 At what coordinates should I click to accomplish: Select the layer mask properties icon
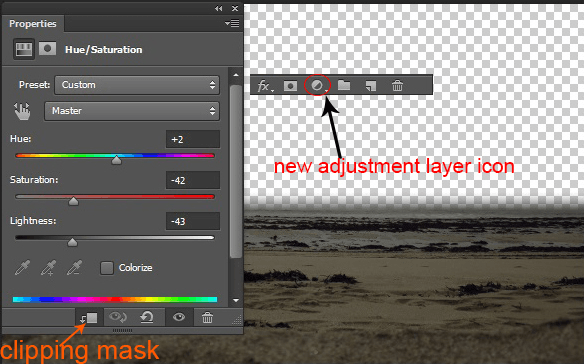click(x=48, y=49)
